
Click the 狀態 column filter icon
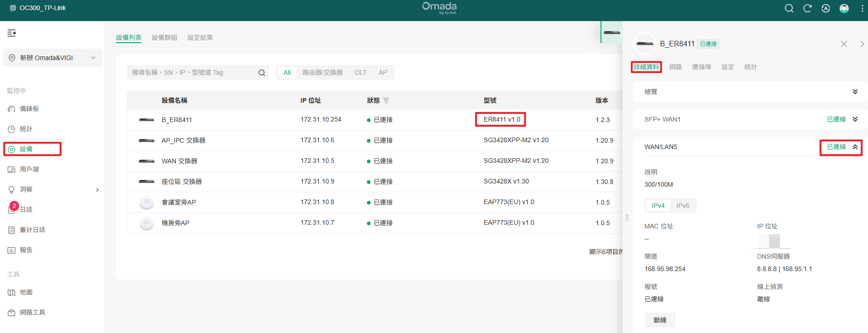(x=386, y=100)
